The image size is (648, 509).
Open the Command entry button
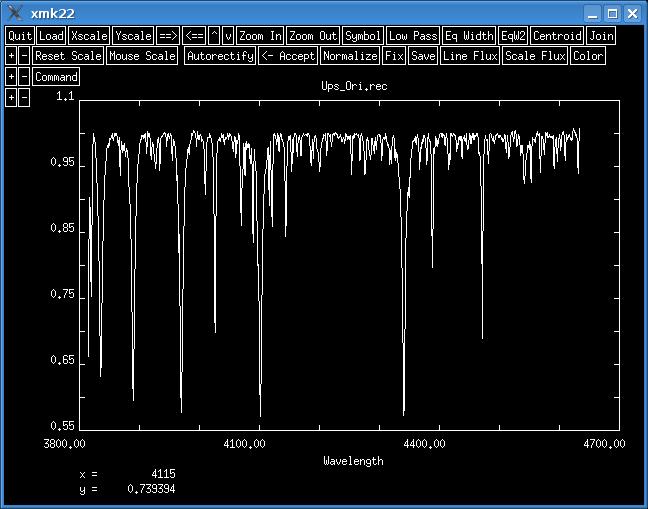[x=56, y=77]
